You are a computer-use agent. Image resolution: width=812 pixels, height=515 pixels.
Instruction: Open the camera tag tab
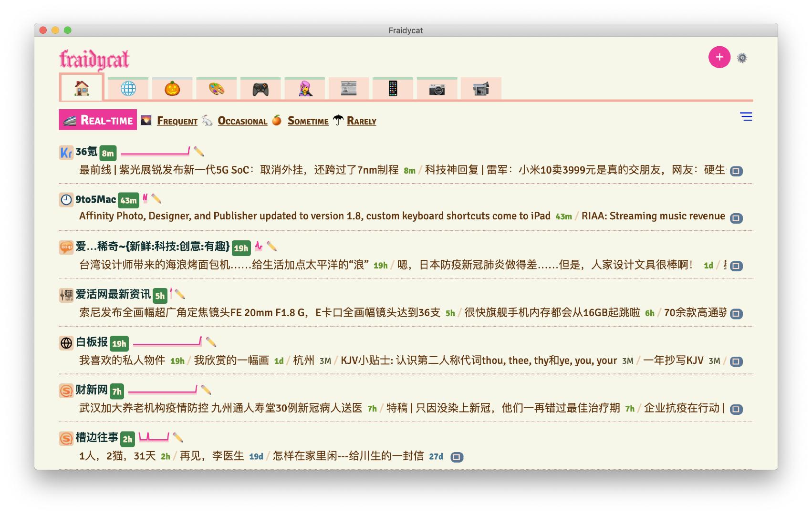(x=437, y=89)
